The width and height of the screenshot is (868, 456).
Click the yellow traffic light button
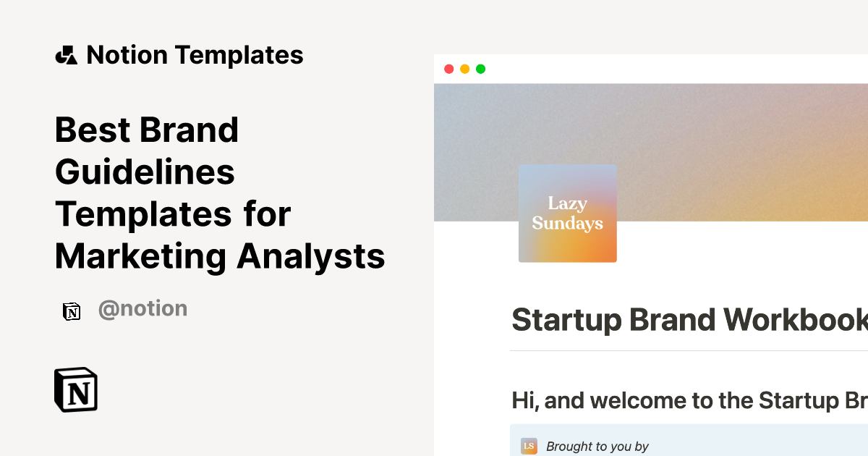click(x=465, y=69)
